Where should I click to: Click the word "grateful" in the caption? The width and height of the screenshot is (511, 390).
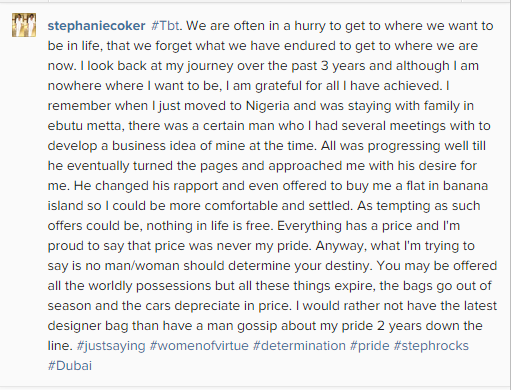click(278, 86)
